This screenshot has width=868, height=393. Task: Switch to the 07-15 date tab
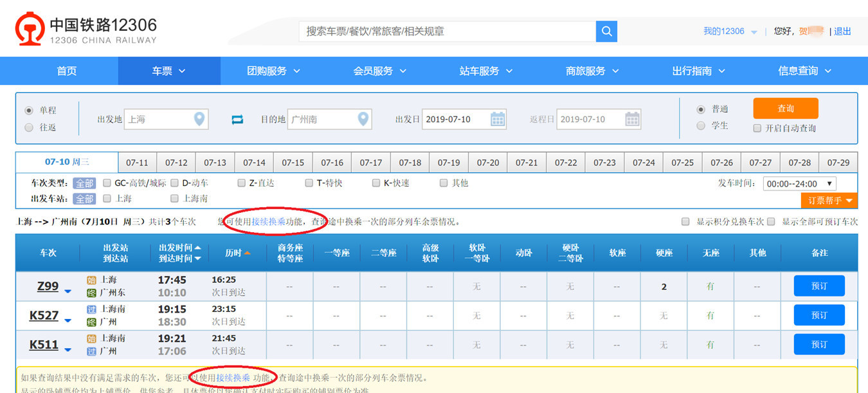click(x=293, y=163)
